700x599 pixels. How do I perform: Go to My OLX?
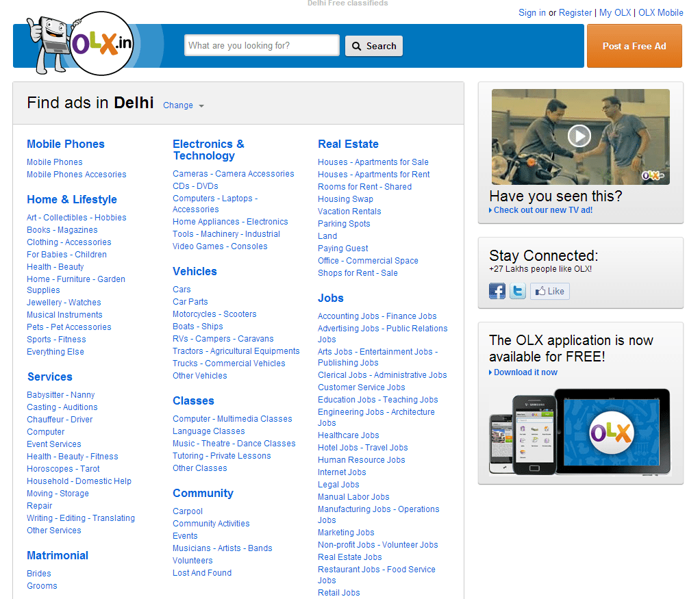615,12
